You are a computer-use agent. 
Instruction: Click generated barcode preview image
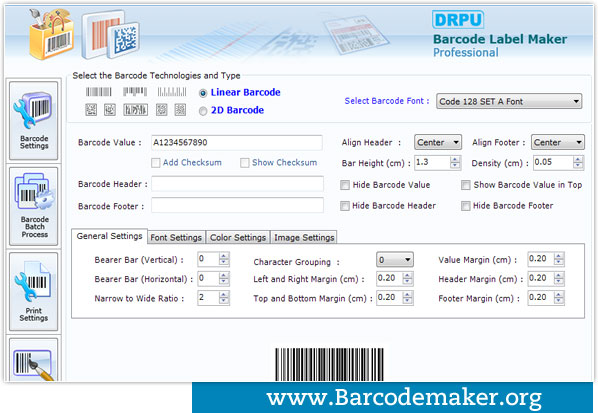point(330,364)
